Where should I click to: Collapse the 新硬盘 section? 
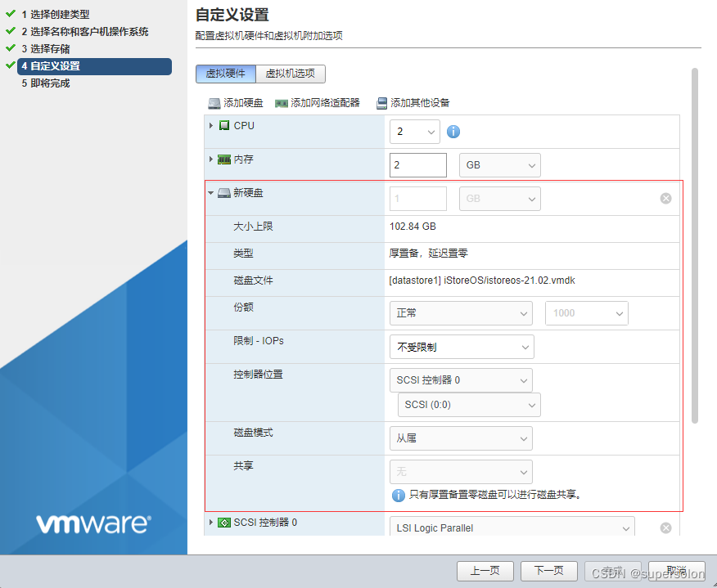point(211,193)
